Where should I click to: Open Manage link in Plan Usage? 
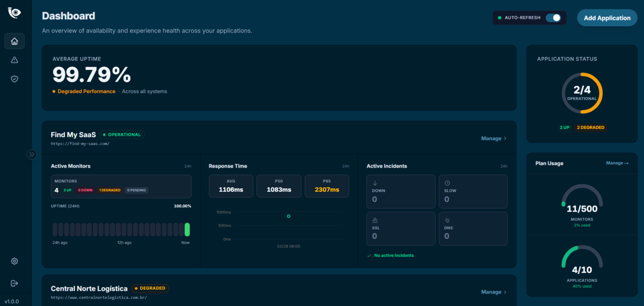[617, 163]
